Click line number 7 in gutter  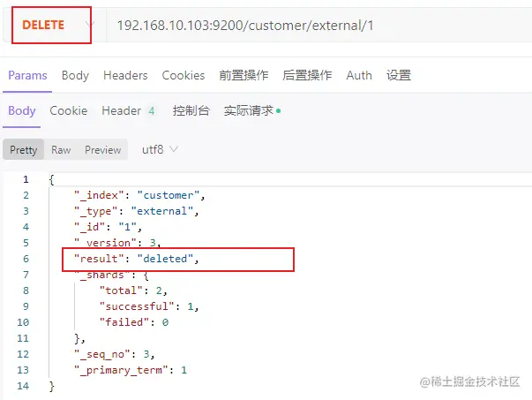pos(26,275)
